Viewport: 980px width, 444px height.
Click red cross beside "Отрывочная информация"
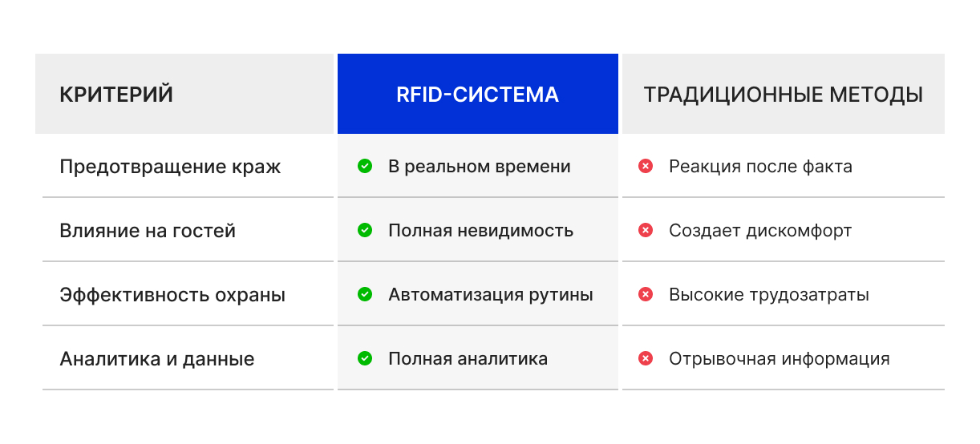645,359
